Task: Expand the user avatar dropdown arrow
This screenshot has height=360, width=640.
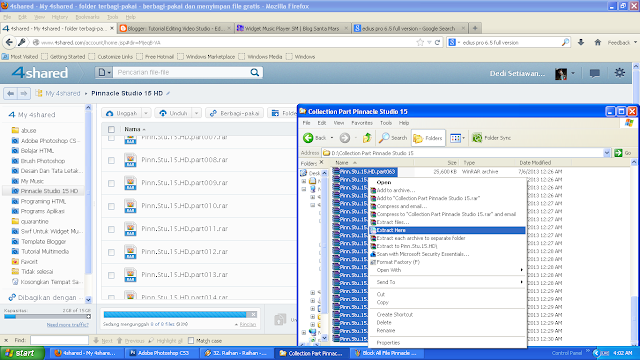Action: (573, 73)
